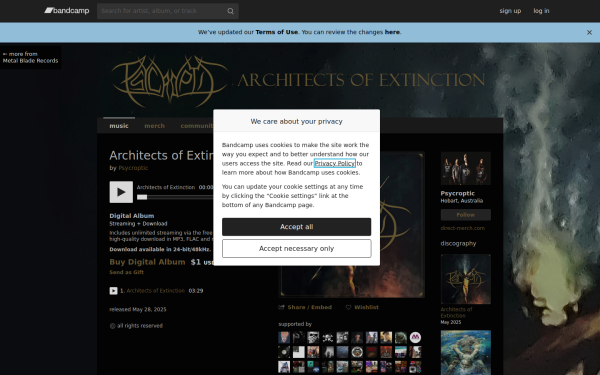Go to more from Metal Blade Records
This screenshot has width=600, height=375.
[x=31, y=57]
